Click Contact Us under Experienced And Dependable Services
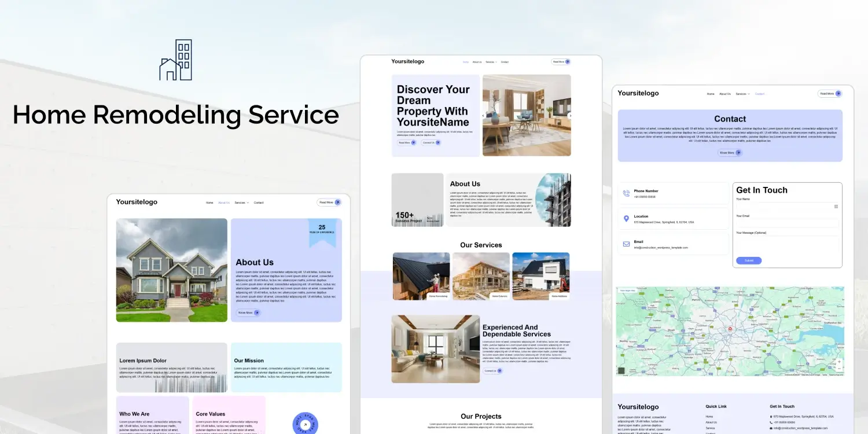The height and width of the screenshot is (434, 868). (x=493, y=370)
